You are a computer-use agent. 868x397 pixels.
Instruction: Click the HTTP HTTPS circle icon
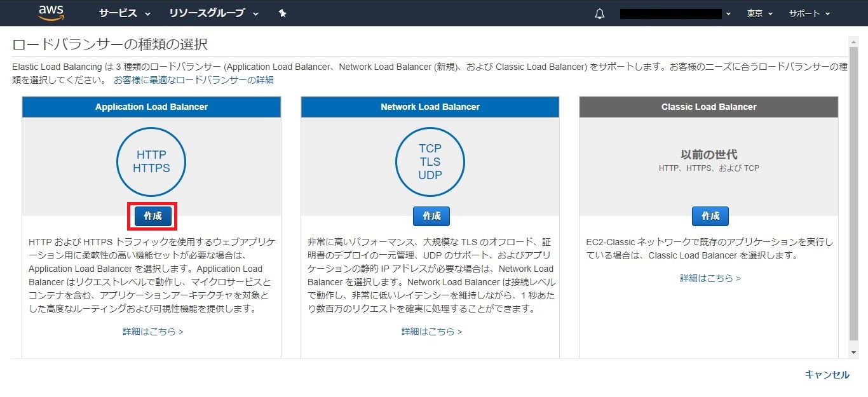click(151, 161)
